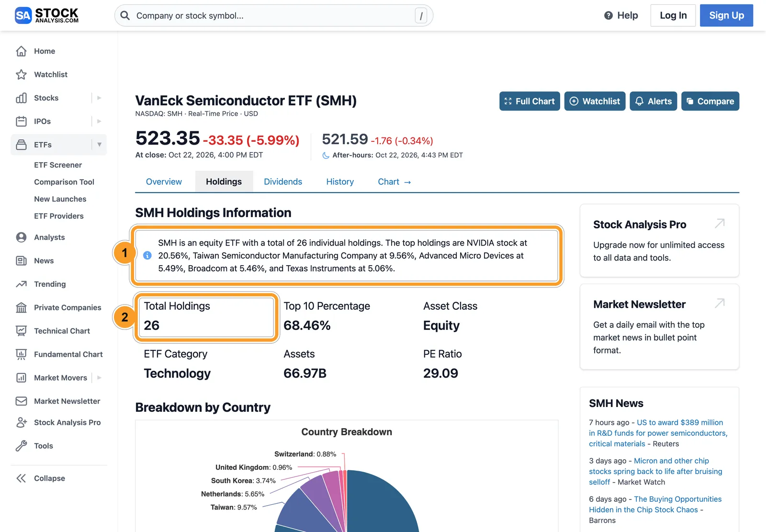Open Comparison Tool in the sidebar

point(64,182)
